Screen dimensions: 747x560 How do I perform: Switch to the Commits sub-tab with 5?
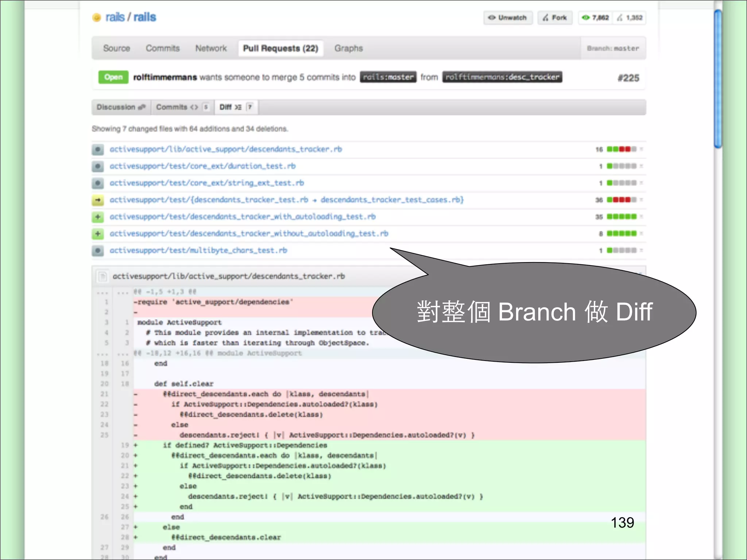coord(182,107)
